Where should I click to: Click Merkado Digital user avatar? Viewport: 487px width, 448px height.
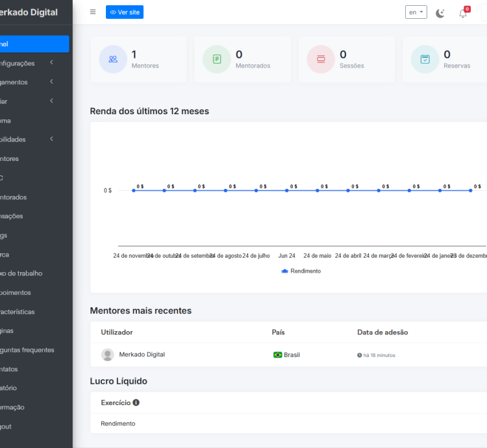pyautogui.click(x=108, y=355)
